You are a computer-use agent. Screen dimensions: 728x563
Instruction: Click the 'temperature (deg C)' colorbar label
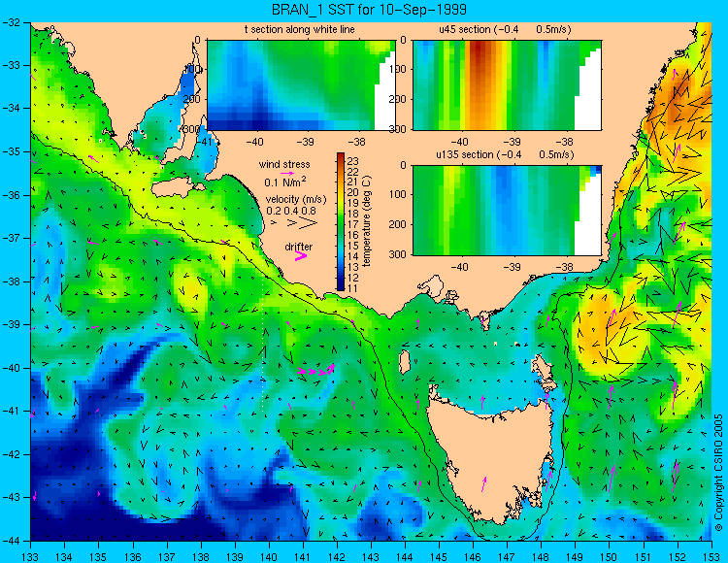click(367, 221)
